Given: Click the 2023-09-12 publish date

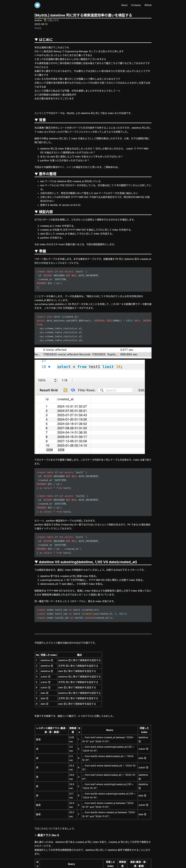Looking at the screenshot, I should click(x=41, y=24).
